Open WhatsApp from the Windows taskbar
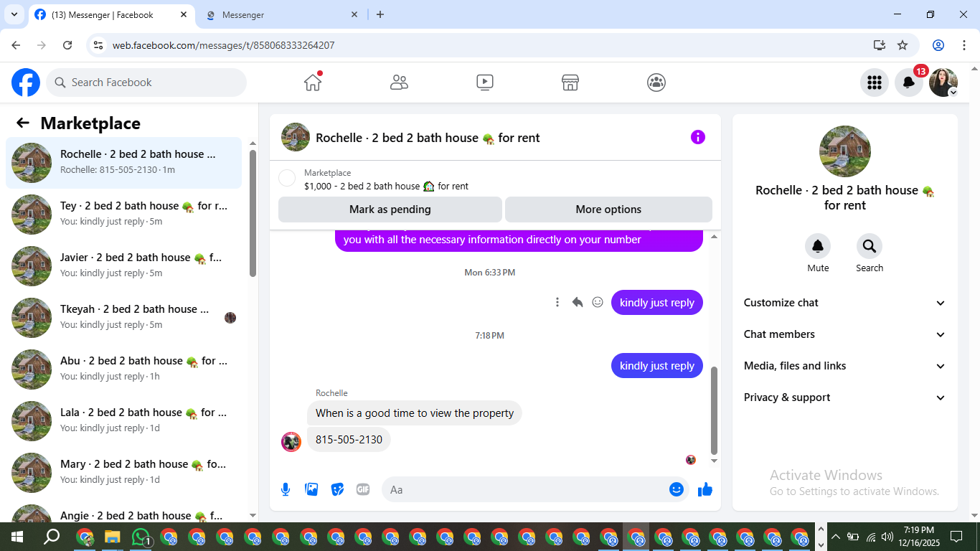 (141, 537)
